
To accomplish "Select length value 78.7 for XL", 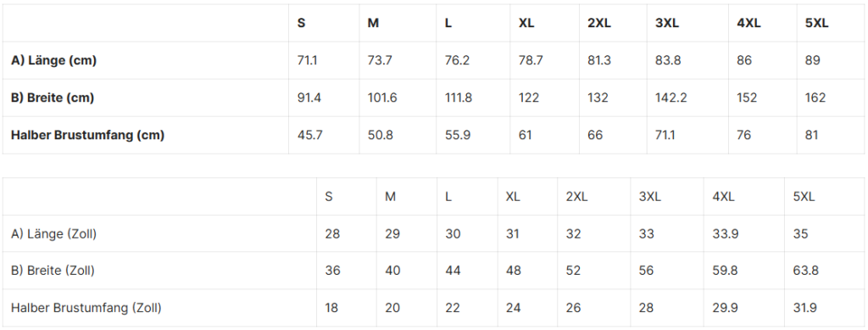I will point(531,60).
